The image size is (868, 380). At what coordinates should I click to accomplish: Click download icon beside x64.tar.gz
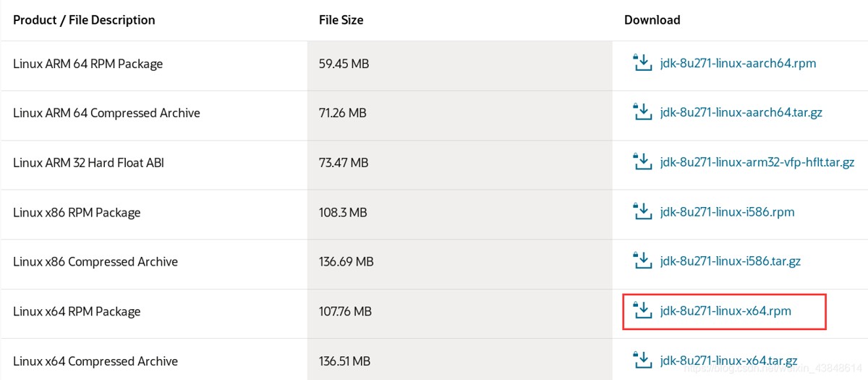642,360
